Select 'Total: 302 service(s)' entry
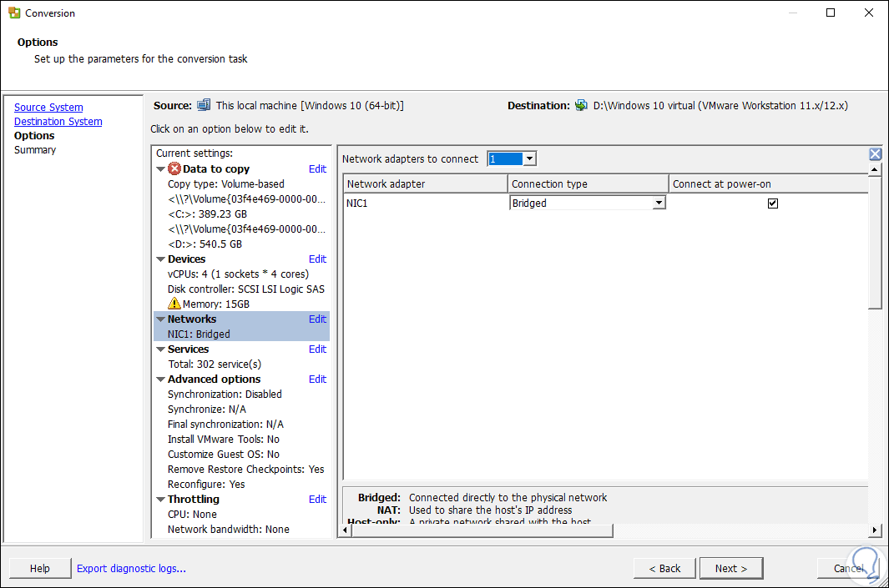 [x=215, y=364]
